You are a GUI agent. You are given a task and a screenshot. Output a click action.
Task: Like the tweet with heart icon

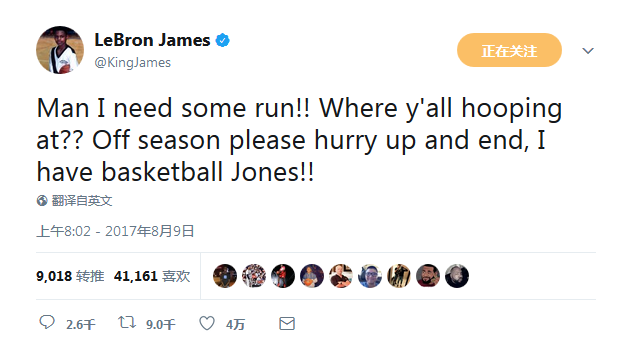point(207,323)
